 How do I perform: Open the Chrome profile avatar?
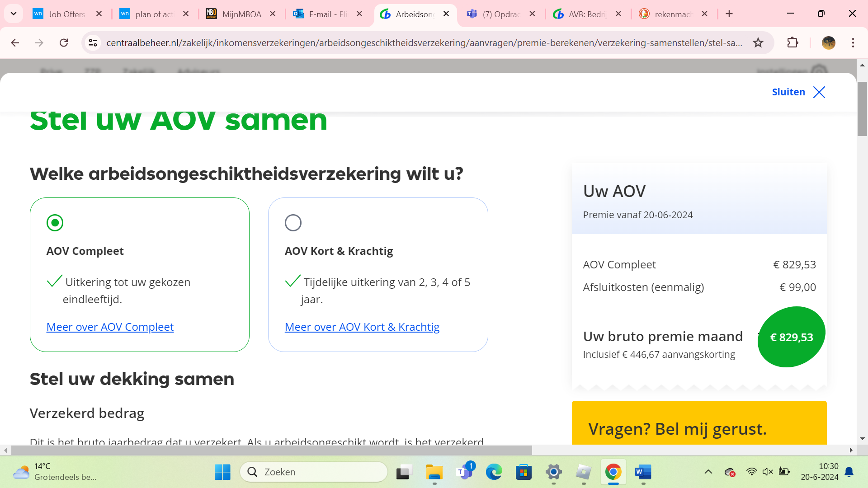pos(828,43)
